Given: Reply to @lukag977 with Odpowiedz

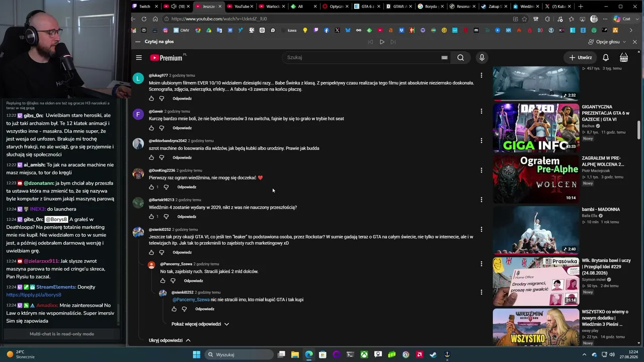Looking at the screenshot, I should [182, 99].
